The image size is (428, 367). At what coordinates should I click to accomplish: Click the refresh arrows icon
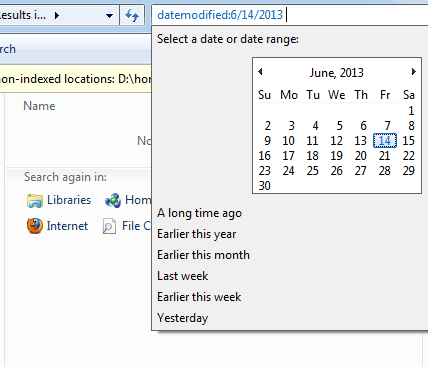tap(132, 15)
